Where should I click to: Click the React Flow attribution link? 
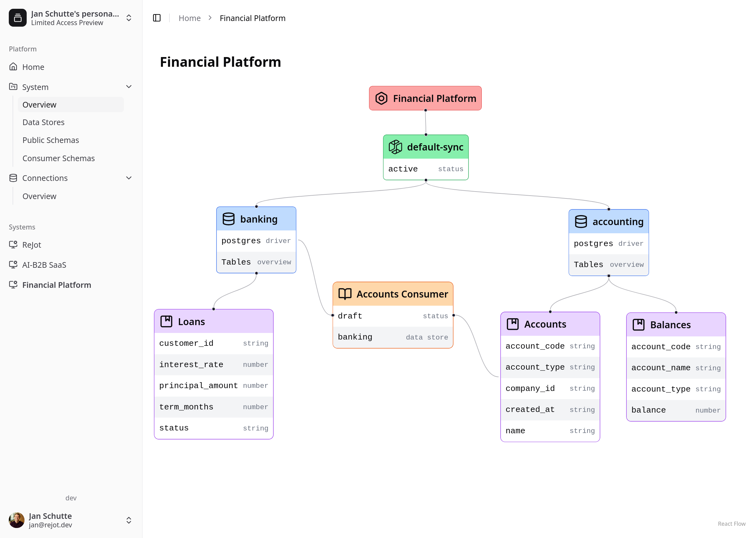tap(732, 524)
